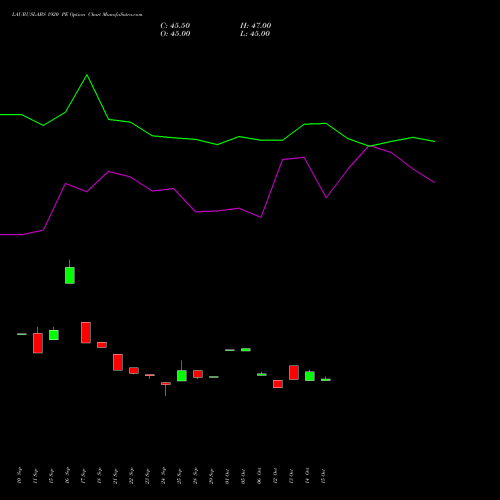Click the red candle above the 28 Sep label
The image size is (500, 500).
(x=198, y=374)
